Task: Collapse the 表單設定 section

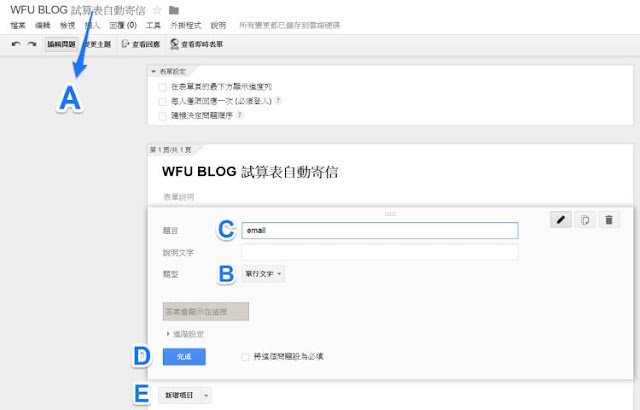Action: tap(169, 71)
